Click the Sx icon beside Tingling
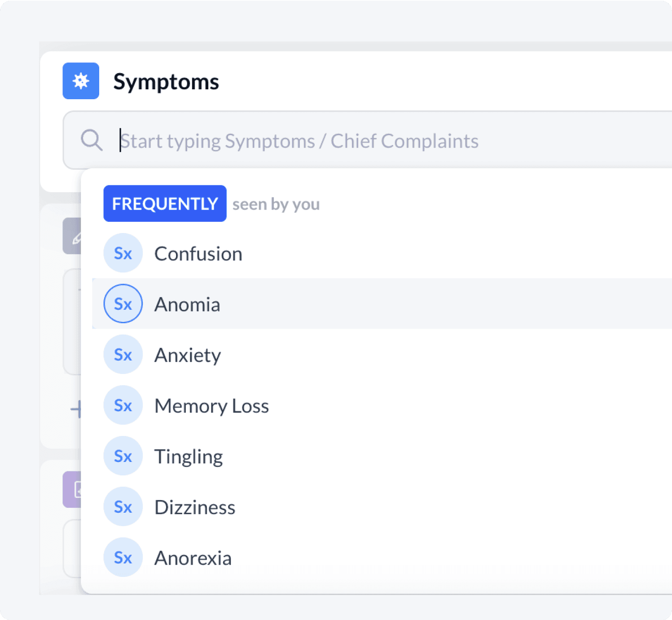The image size is (672, 620). coord(123,456)
